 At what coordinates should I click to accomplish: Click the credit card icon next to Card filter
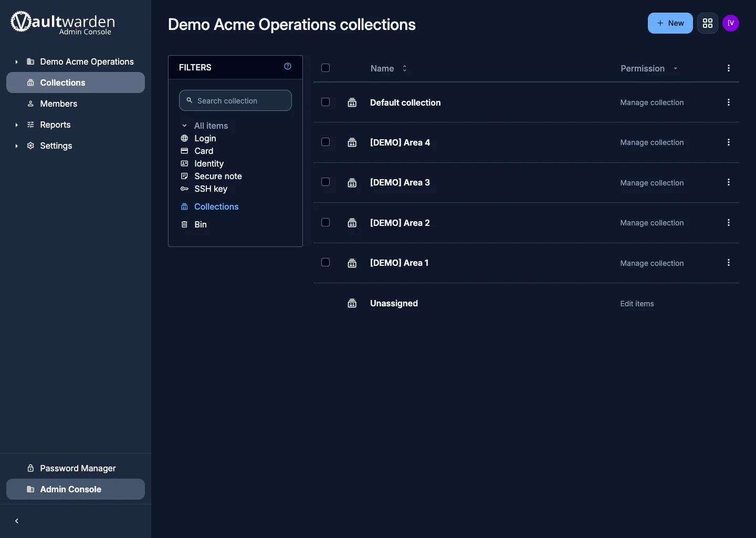pyautogui.click(x=184, y=151)
